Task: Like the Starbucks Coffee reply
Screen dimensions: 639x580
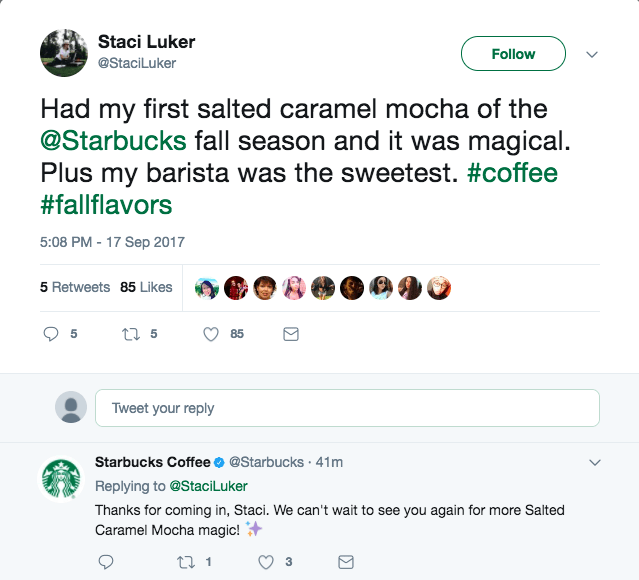Action: (266, 562)
